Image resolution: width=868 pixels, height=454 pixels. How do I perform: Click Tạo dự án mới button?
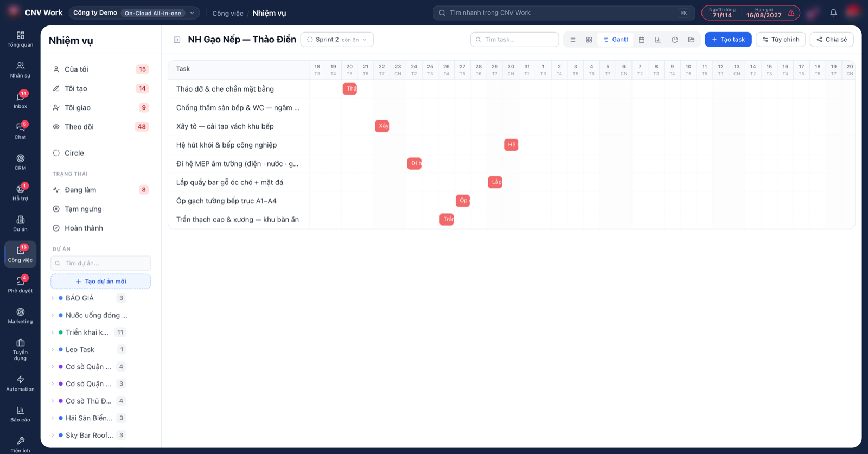101,282
